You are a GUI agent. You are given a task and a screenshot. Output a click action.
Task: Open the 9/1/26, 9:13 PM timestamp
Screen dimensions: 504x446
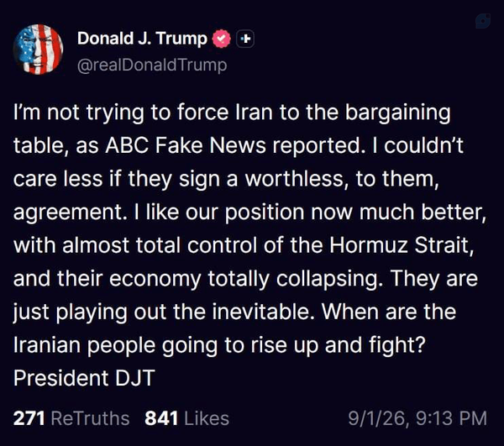(417, 418)
